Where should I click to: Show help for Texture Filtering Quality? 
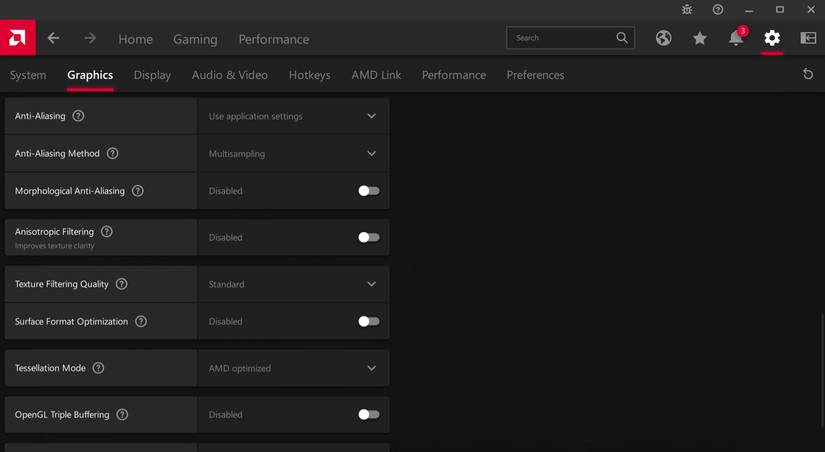pos(122,284)
